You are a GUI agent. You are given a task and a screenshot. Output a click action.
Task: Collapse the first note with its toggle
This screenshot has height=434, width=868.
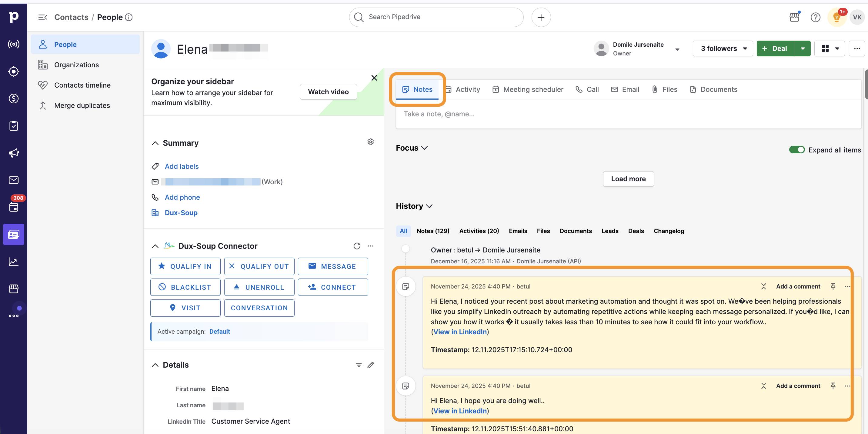click(763, 286)
